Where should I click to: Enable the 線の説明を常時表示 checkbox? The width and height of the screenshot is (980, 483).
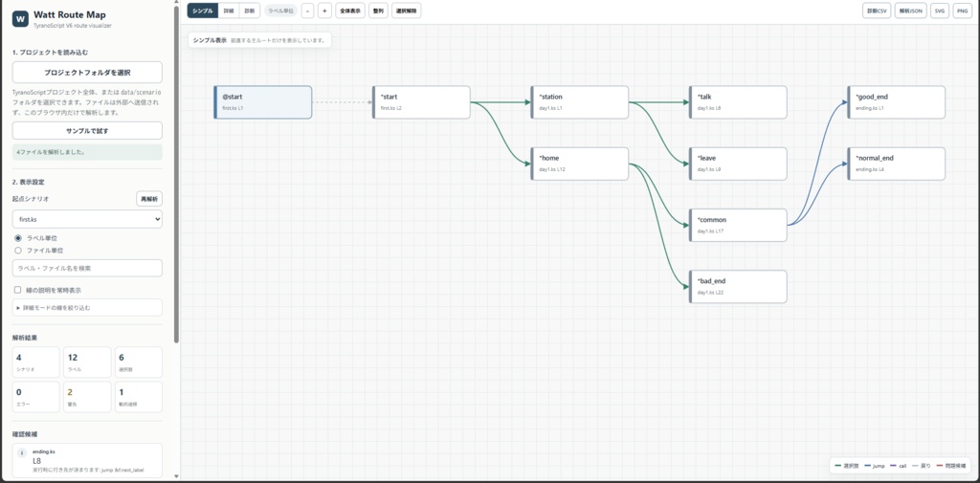point(17,290)
